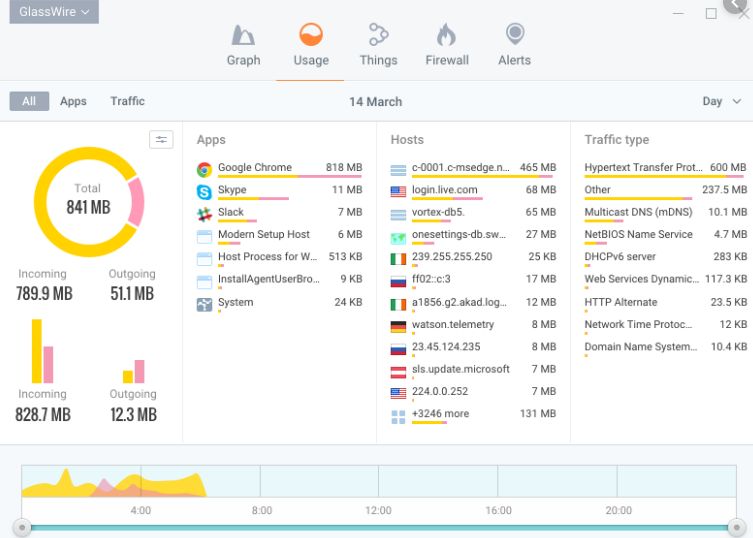
Task: Click the grid icon beside +3246 more
Action: (x=398, y=417)
